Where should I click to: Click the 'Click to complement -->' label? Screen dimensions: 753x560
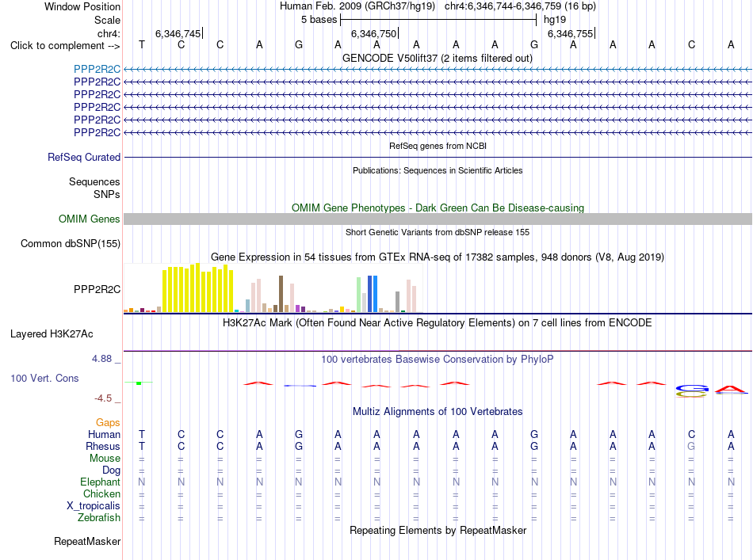(65, 46)
